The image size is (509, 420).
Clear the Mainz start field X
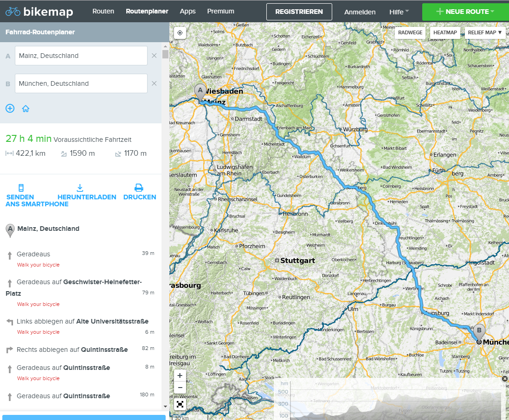click(x=154, y=56)
